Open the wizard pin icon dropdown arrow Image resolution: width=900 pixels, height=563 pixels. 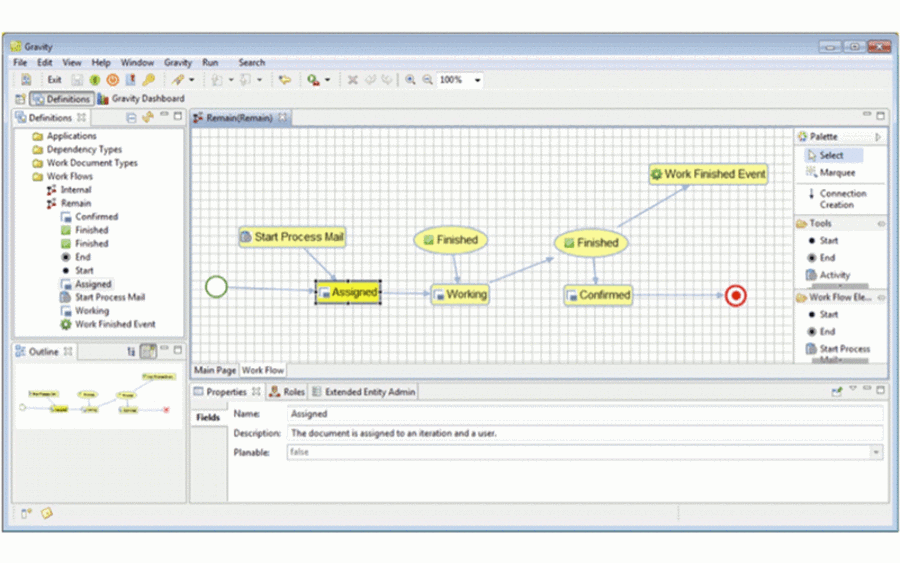[x=192, y=80]
